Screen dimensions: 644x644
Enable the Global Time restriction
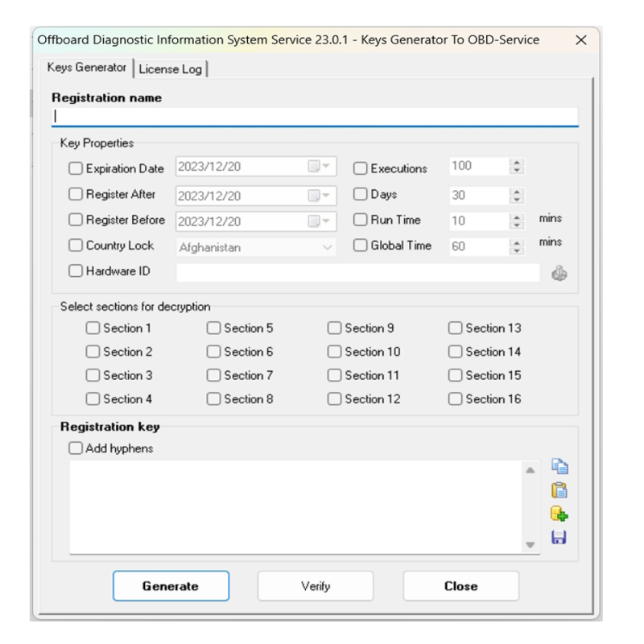[360, 246]
